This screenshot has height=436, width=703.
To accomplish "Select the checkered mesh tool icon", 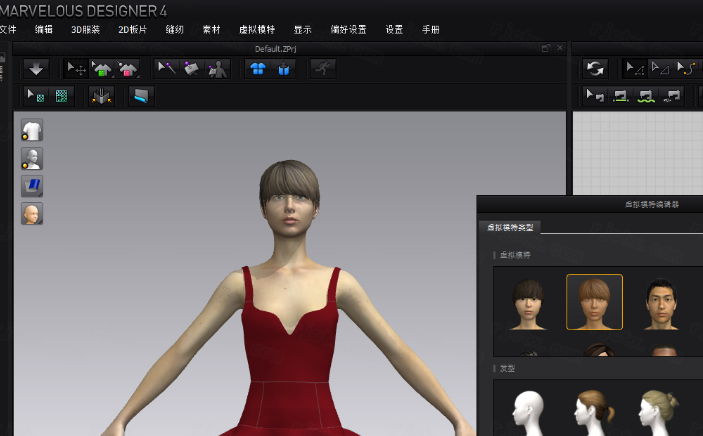I will [x=61, y=96].
